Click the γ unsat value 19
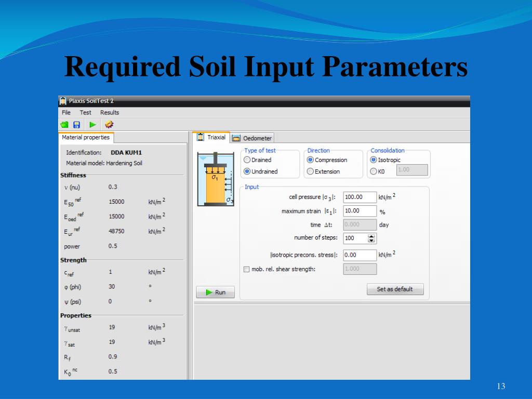 (112, 327)
